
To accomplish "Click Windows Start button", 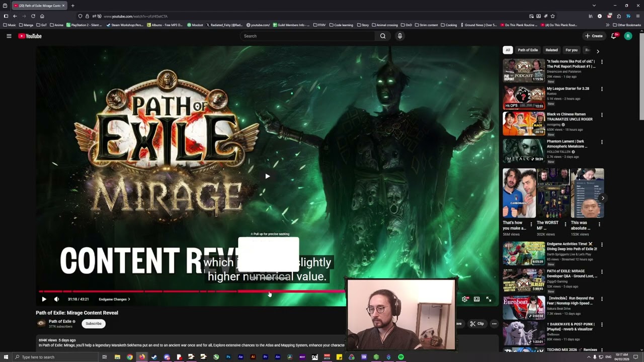I will click(x=6, y=357).
